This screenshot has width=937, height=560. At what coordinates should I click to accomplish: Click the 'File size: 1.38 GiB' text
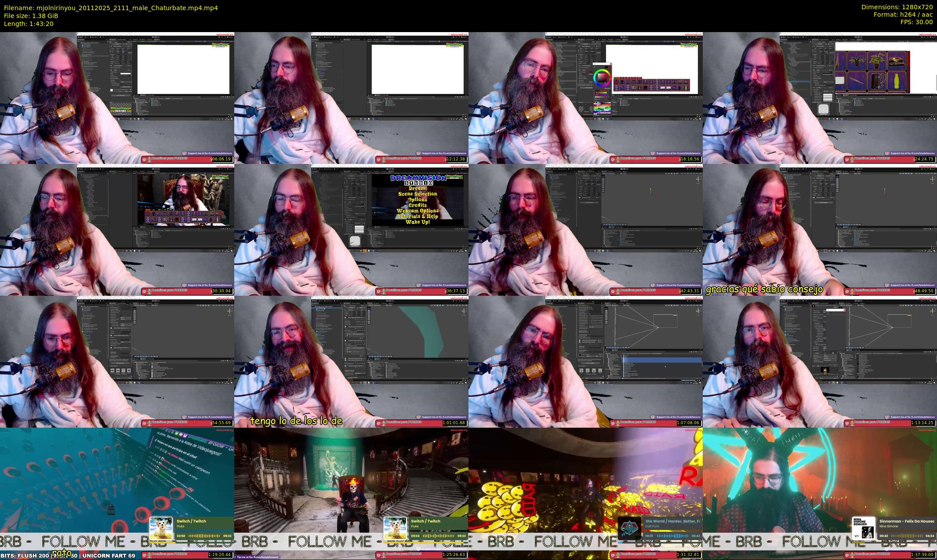pyautogui.click(x=31, y=16)
